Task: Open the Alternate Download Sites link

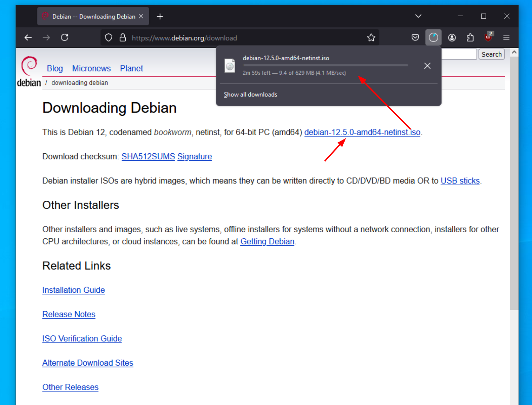Action: [87, 363]
